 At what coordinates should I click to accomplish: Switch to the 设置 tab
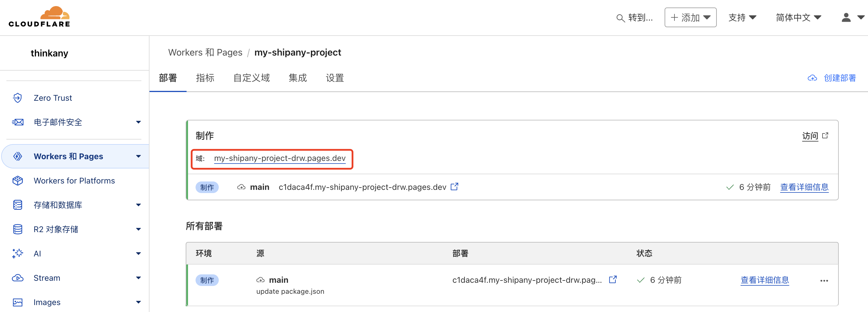tap(335, 78)
